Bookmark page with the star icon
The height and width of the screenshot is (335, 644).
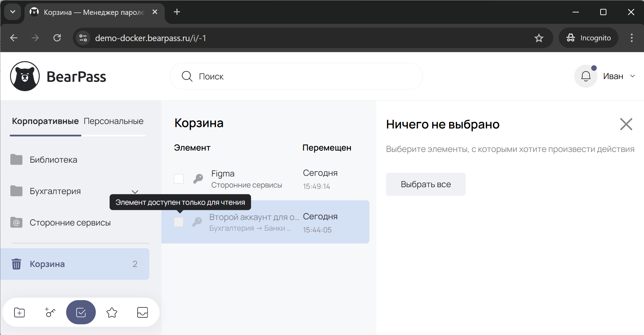point(539,38)
